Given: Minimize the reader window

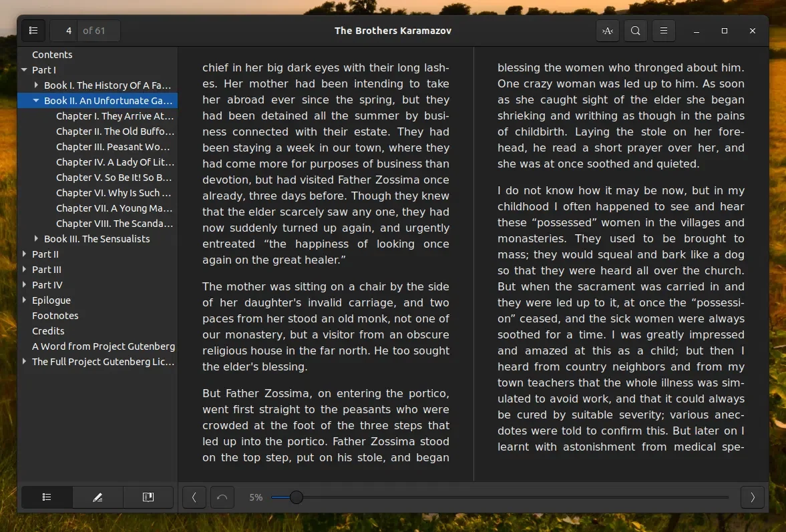Looking at the screenshot, I should 697,31.
